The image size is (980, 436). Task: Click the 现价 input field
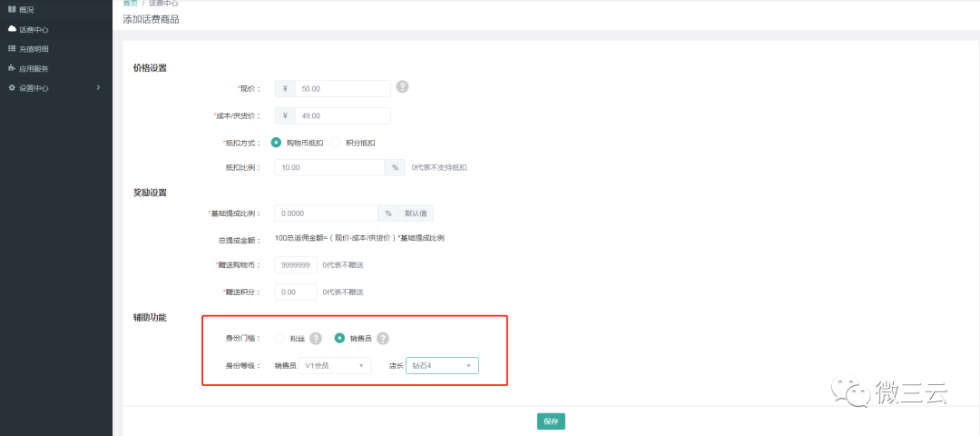tap(343, 89)
